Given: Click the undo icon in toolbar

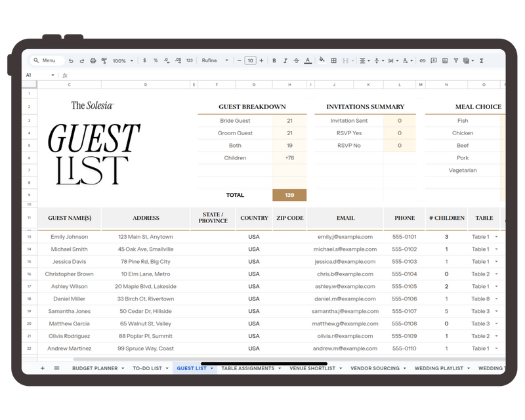Looking at the screenshot, I should click(x=71, y=60).
